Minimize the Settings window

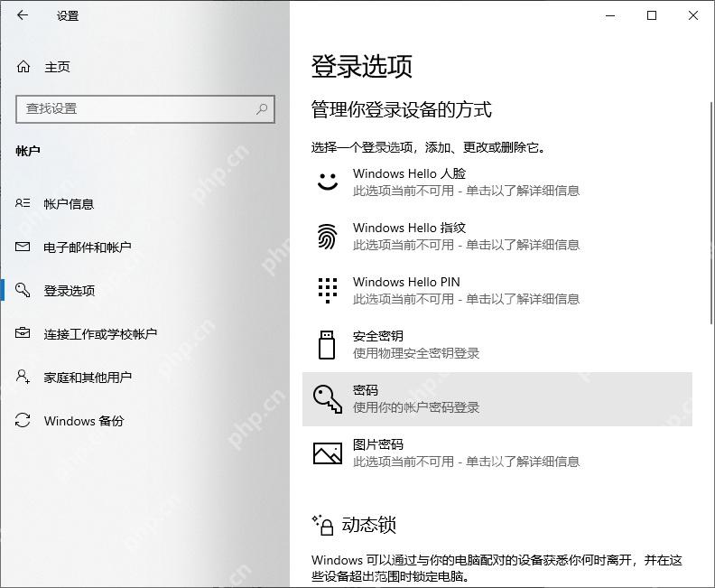pyautogui.click(x=610, y=15)
